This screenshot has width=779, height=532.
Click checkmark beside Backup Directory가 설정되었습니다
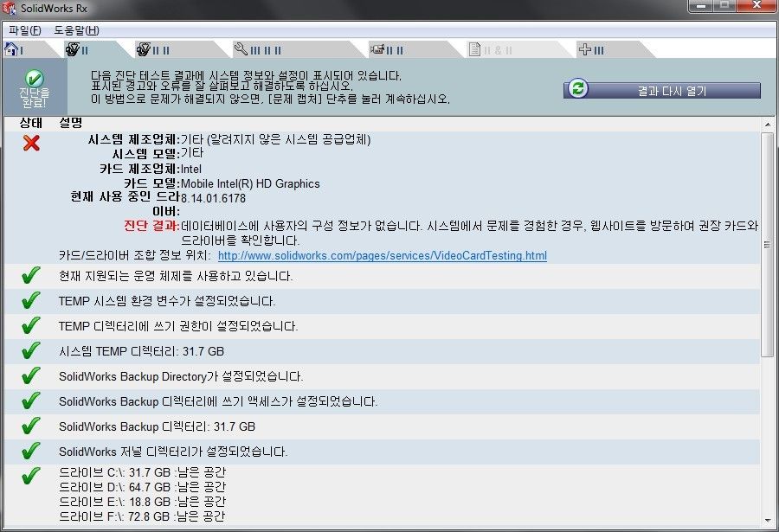point(31,375)
